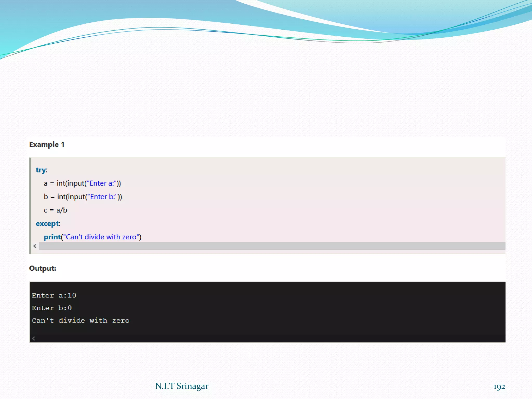Click the "Enter b:" string in the code
The image size is (532, 399).
103,197
